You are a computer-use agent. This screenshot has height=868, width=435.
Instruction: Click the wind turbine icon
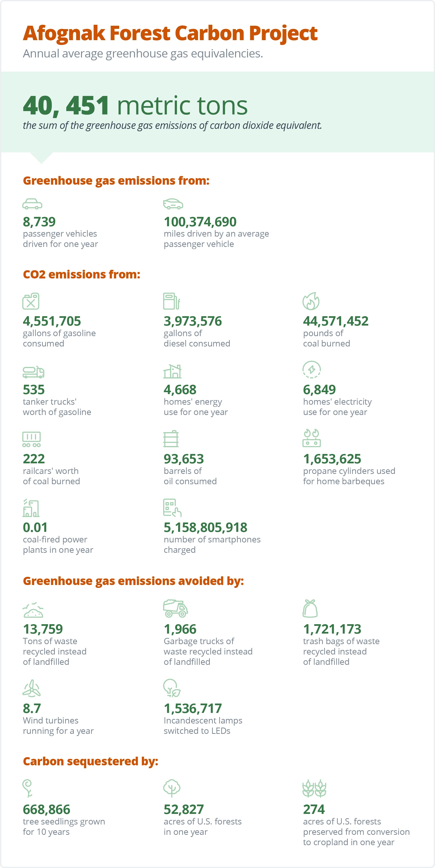pyautogui.click(x=32, y=688)
